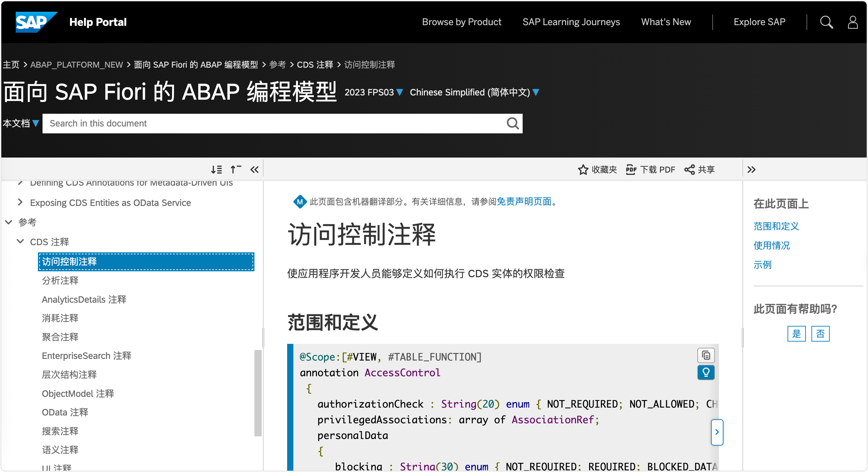Click the 免责声明页面 disclaimer link
This screenshot has width=868, height=472.
pyautogui.click(x=524, y=202)
